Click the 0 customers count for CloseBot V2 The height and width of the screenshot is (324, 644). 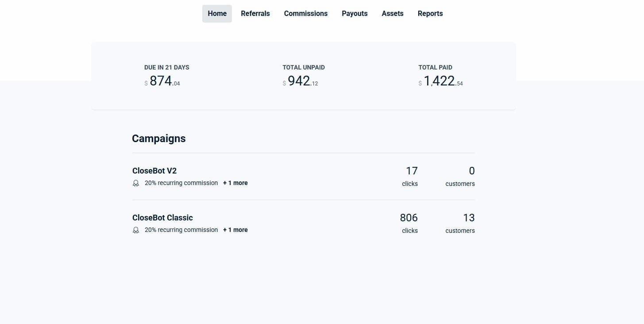point(471,171)
